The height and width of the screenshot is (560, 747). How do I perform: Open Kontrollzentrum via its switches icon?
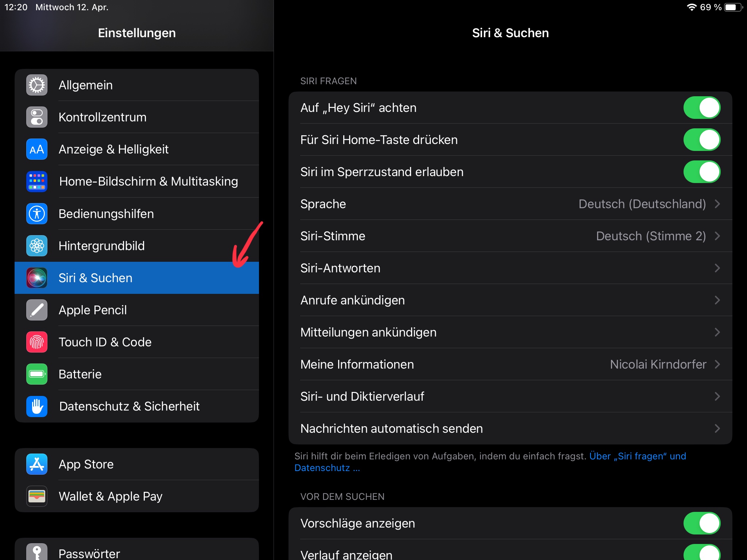[37, 117]
